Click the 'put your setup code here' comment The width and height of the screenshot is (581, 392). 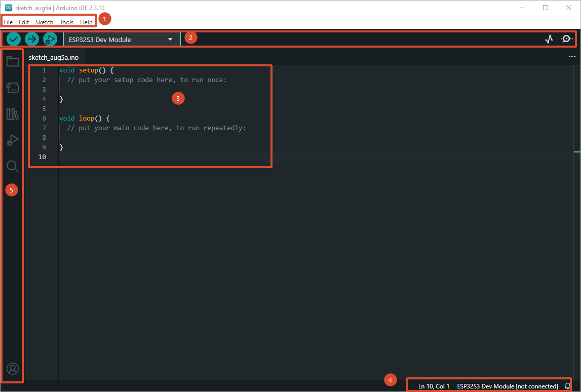(x=147, y=80)
